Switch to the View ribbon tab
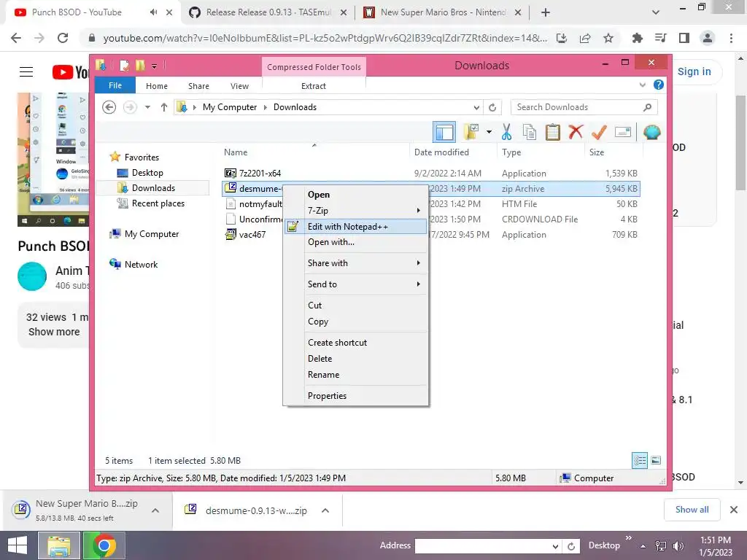The height and width of the screenshot is (560, 747). tap(239, 86)
